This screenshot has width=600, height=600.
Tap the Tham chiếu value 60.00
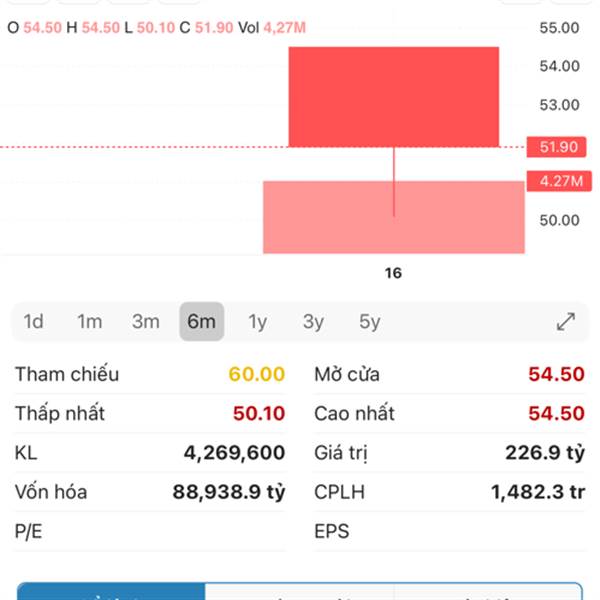[256, 374]
